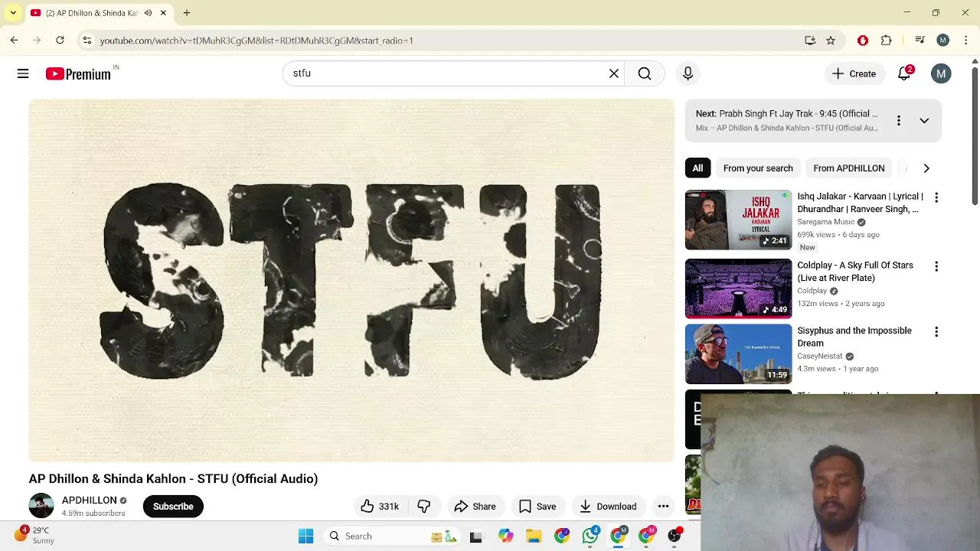Bookmark this page with the star
980x551 pixels.
click(831, 41)
